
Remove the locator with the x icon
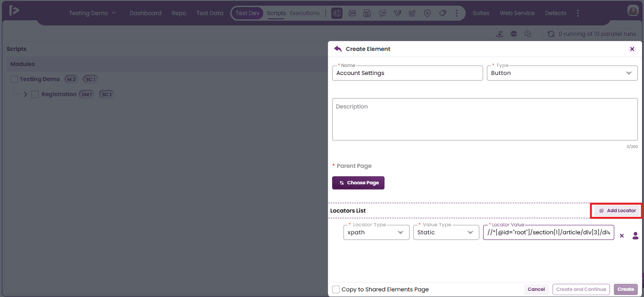coord(622,236)
